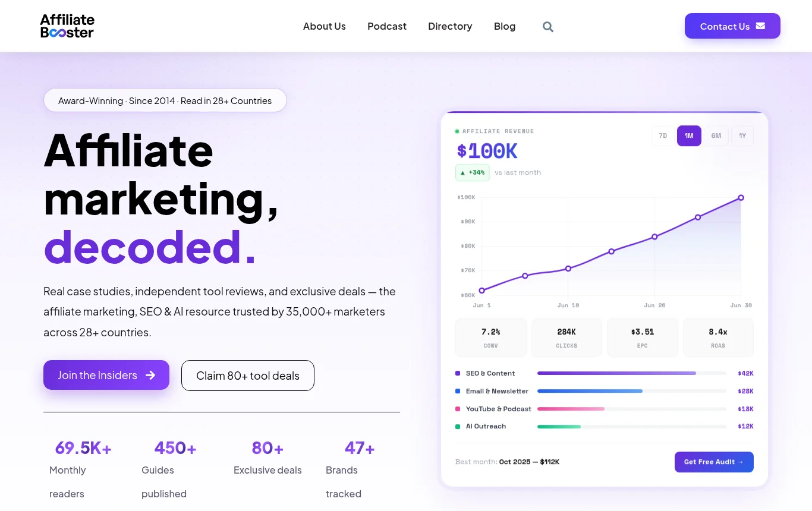
Task: Click the 8.4x ROAS stat card
Action: 718,337
